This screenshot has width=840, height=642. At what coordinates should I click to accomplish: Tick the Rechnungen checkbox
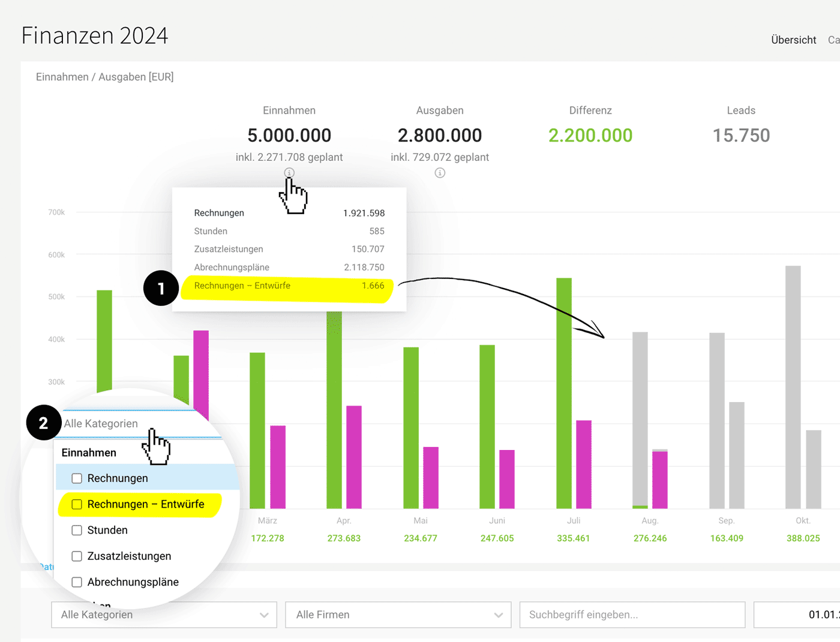[77, 478]
